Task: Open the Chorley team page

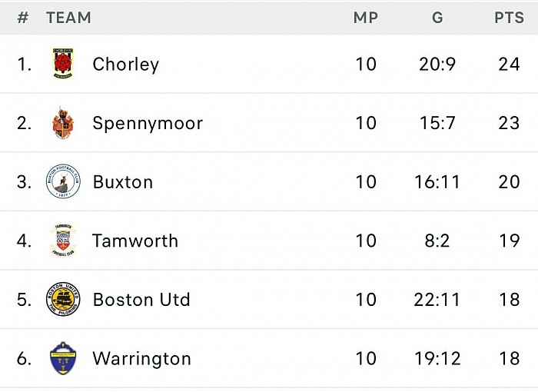Action: coord(126,65)
